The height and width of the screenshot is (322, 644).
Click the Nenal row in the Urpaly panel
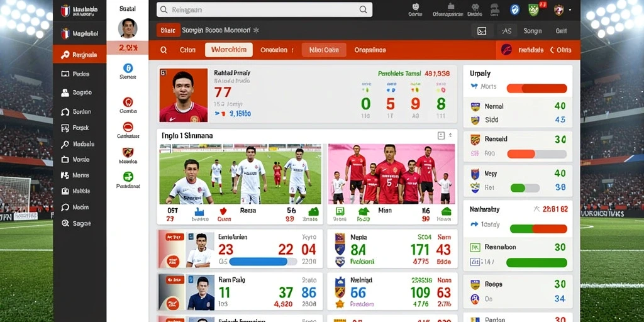point(518,106)
